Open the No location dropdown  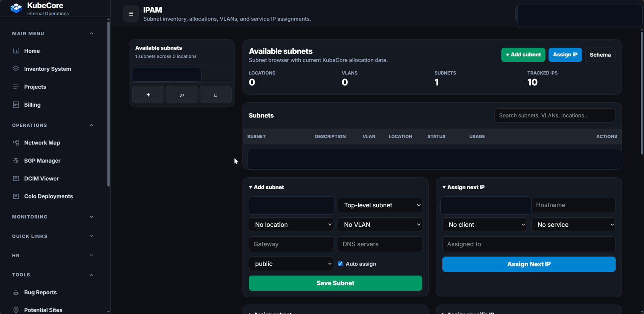[x=291, y=225]
